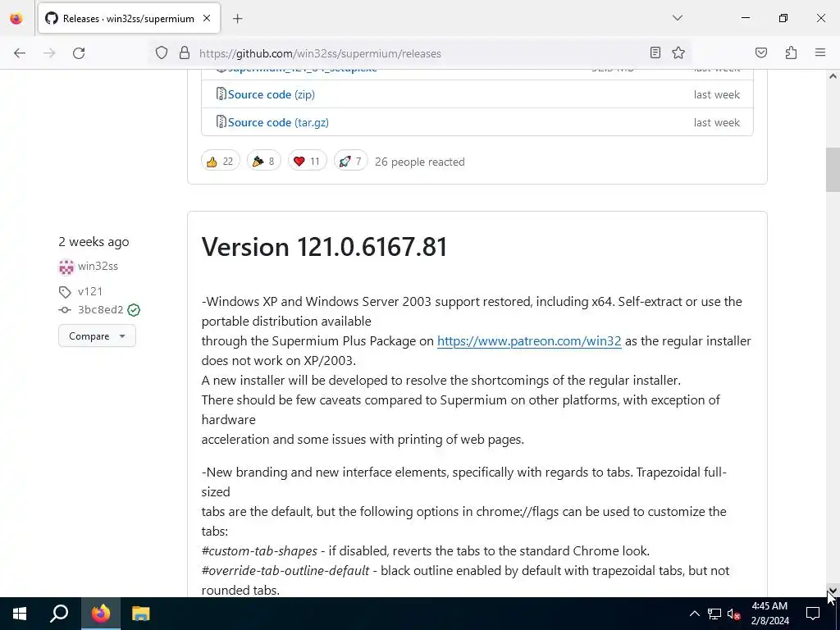Click the Version 121.0.6167.81 heading
Image resolution: width=840 pixels, height=630 pixels.
pyautogui.click(x=324, y=247)
